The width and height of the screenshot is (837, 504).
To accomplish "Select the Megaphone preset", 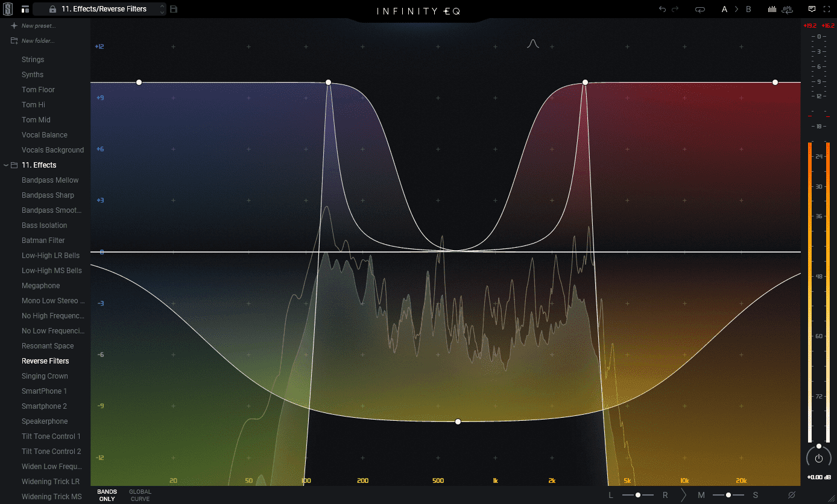I will [x=41, y=286].
